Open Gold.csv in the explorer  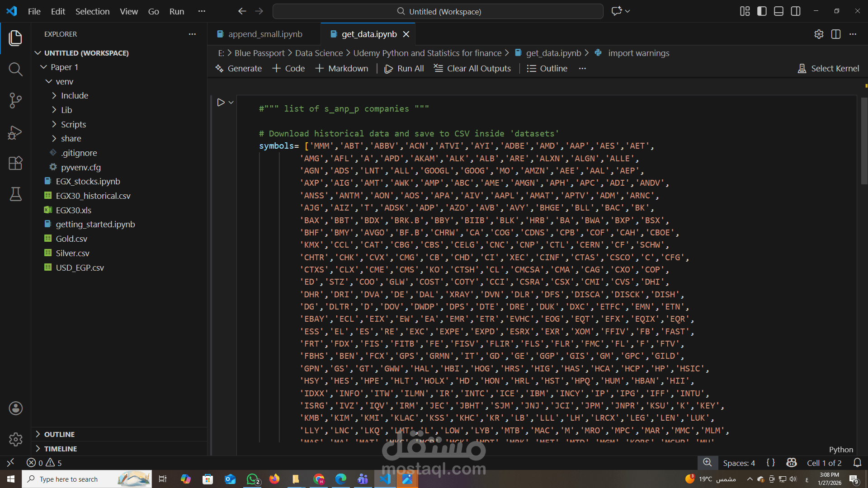71,239
